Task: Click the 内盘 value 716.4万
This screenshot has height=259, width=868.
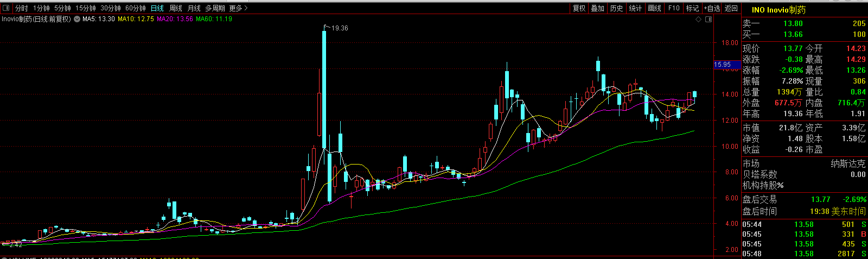Action: pyautogui.click(x=852, y=103)
